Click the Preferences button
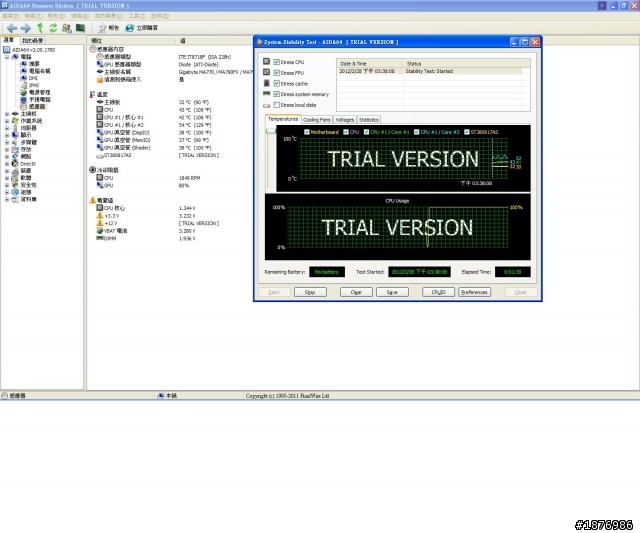Screen dimensions: 640x533 pyautogui.click(x=474, y=292)
